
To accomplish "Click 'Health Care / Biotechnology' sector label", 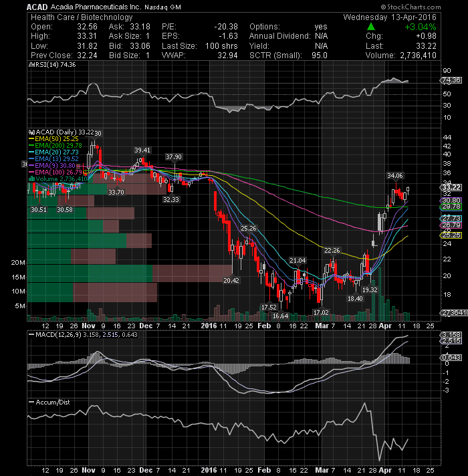I will 82,17.
